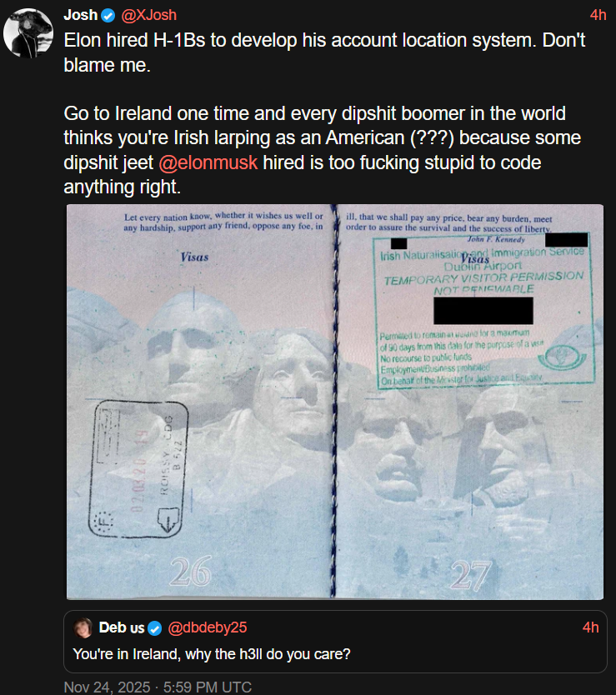Viewport: 616px width, 695px height.
Task: Open the passport photo attachment
Action: coord(335,402)
